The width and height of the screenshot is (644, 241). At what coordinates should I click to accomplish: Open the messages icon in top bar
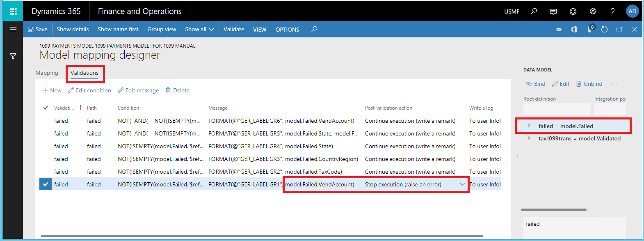click(553, 11)
